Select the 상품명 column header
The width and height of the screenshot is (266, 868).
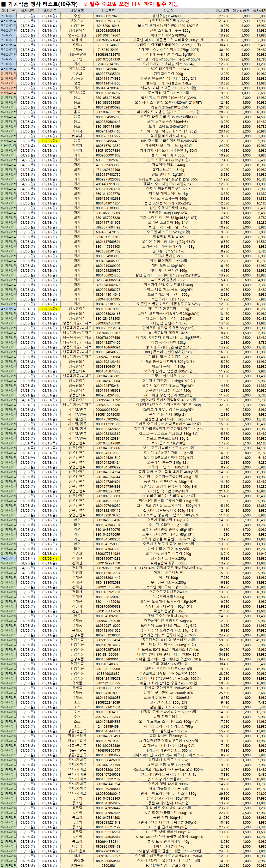(168, 11)
